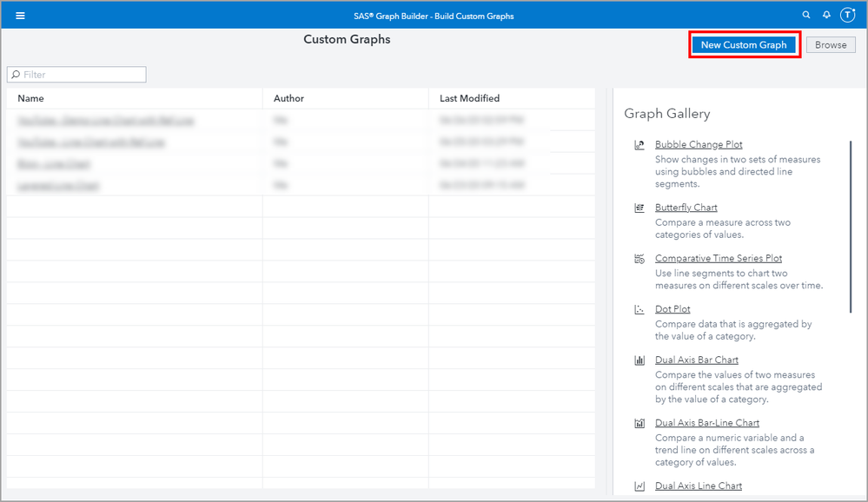
Task: Click the Dual Axis Bar-Line Chart icon
Action: (639, 423)
